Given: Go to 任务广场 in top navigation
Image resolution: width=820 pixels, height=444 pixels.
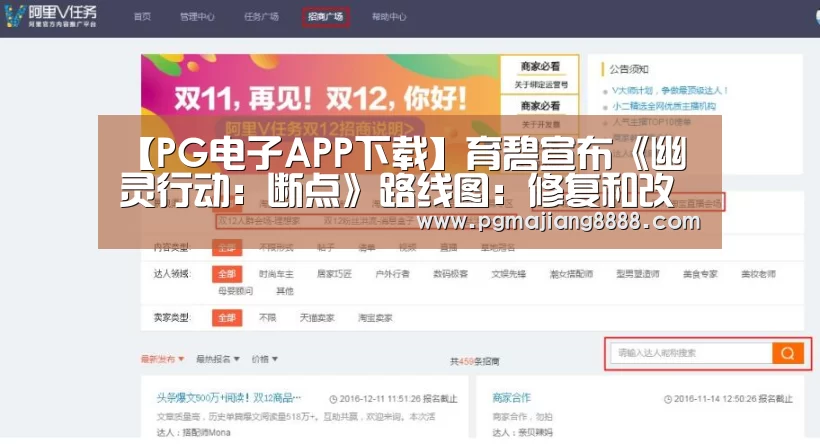Looking at the screenshot, I should click(x=261, y=17).
